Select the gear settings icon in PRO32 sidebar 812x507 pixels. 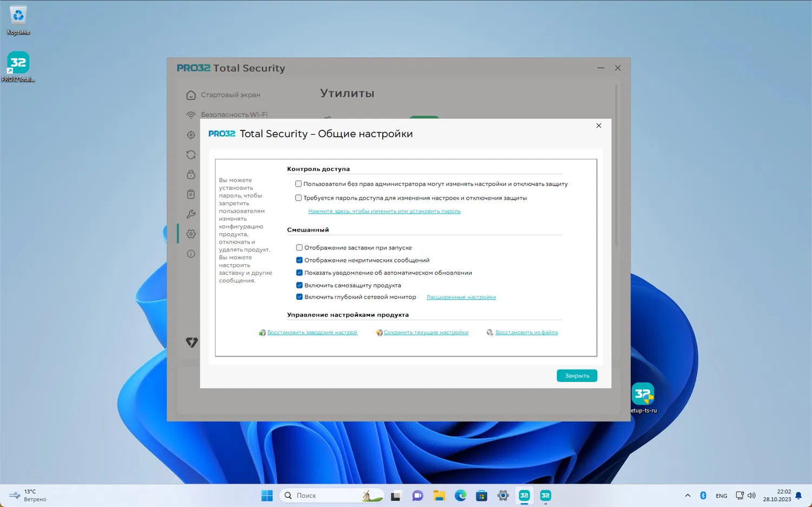point(191,234)
